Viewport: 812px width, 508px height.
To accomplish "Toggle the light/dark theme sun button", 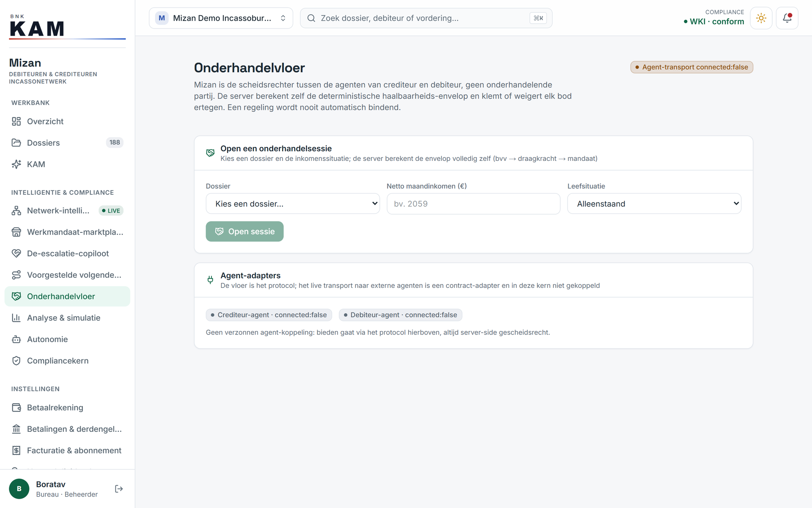I will 761,18.
